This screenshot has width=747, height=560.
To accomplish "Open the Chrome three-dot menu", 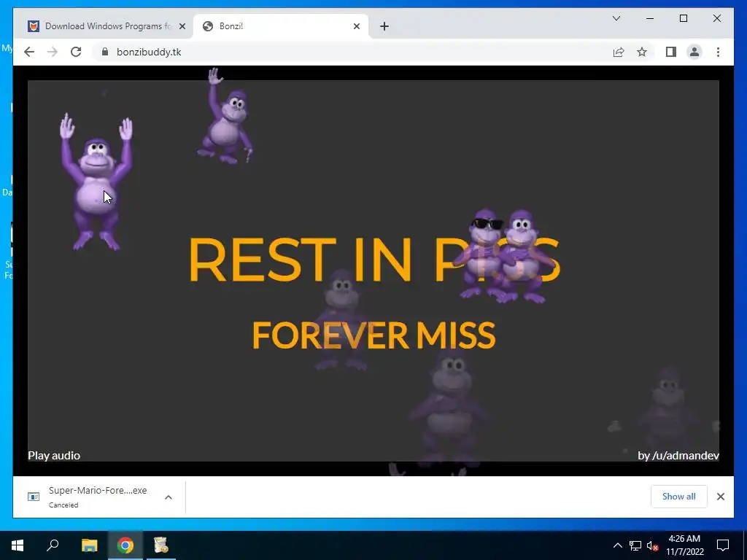I will (x=718, y=52).
